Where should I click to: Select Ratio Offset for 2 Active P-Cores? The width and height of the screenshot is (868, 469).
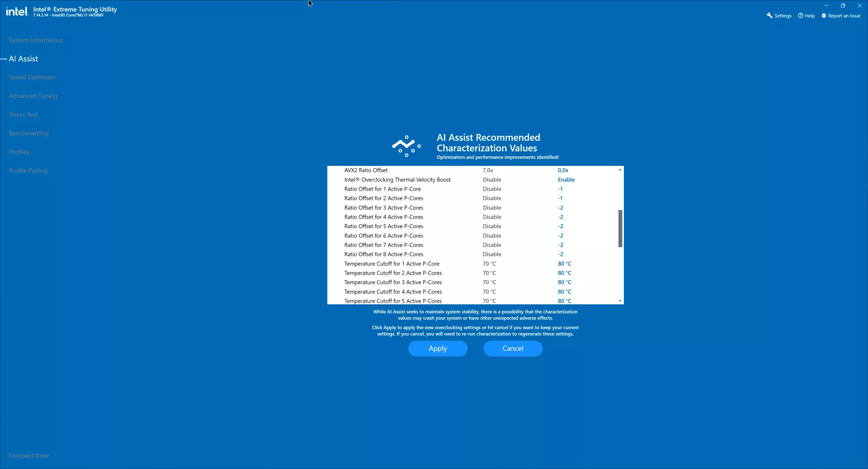click(472, 198)
